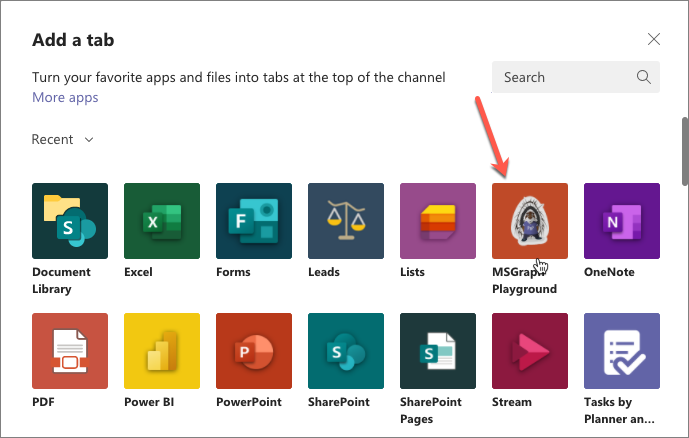Click the dialog vertical scrollbar thumb
The image size is (689, 438).
[x=685, y=152]
